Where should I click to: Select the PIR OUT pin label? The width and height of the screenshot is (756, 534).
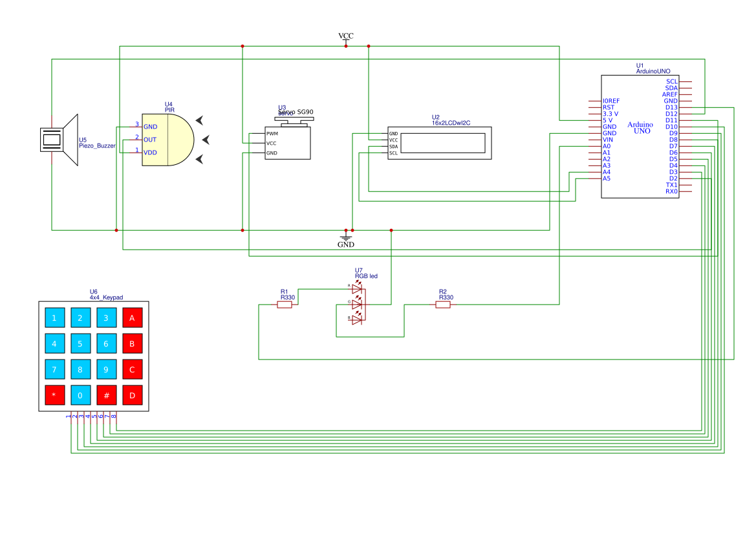tap(150, 140)
